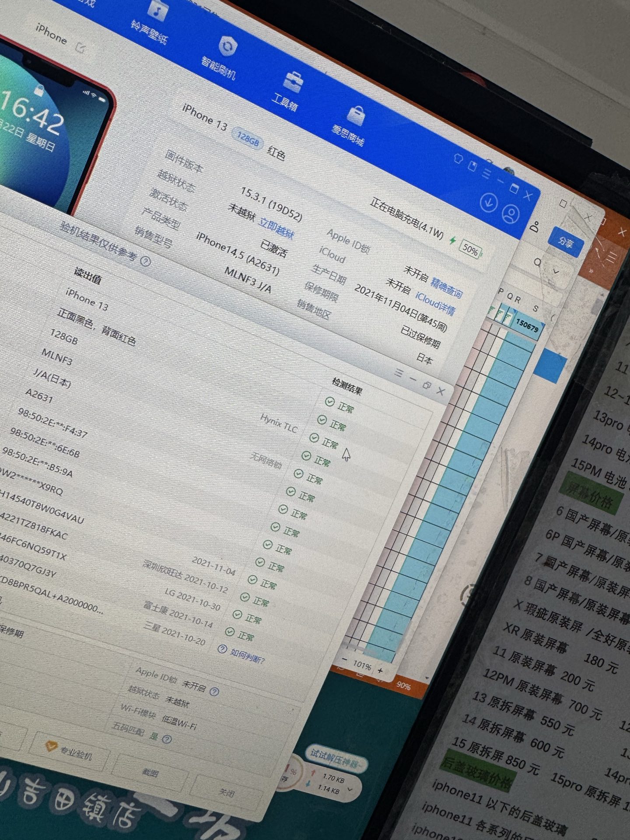Click the download manager arrow icon
630x840 pixels.
[x=489, y=203]
